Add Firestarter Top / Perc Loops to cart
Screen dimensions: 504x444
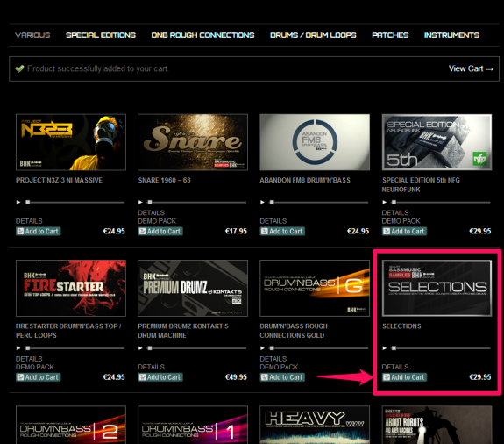click(39, 377)
